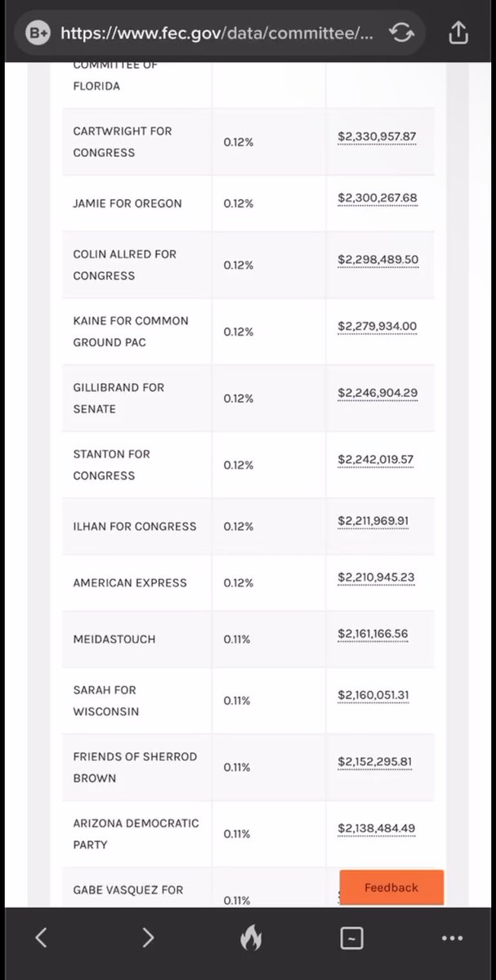
Task: Go back using the left arrow
Action: tap(41, 938)
